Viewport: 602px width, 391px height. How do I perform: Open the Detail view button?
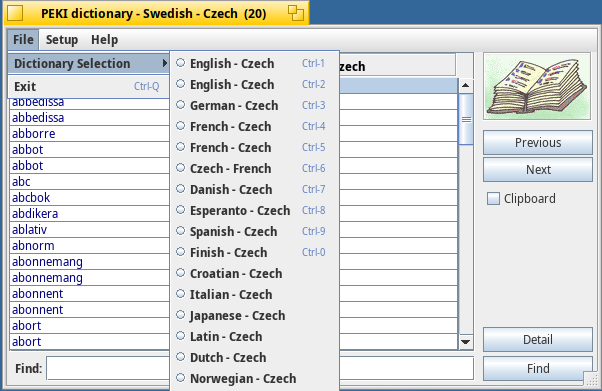(538, 340)
